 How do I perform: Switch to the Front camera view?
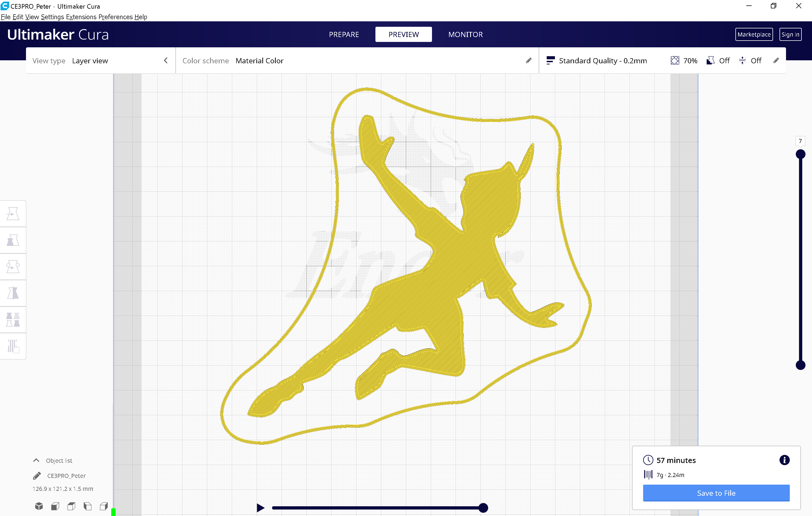55,506
